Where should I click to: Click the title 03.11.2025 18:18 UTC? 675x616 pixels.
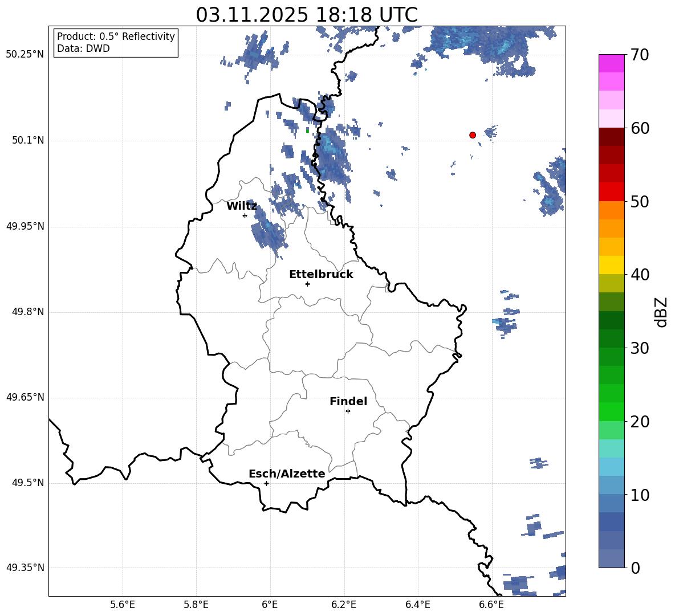[307, 15]
